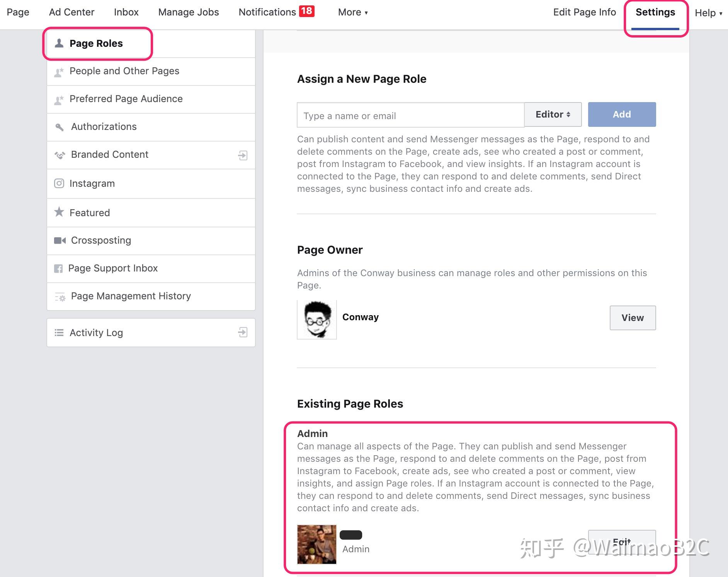Click the Page Roles person icon
The height and width of the screenshot is (577, 728).
click(59, 43)
